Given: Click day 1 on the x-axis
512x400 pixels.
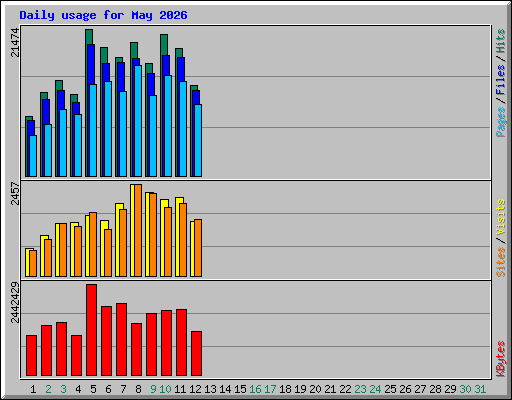Looking at the screenshot, I should point(33,389).
